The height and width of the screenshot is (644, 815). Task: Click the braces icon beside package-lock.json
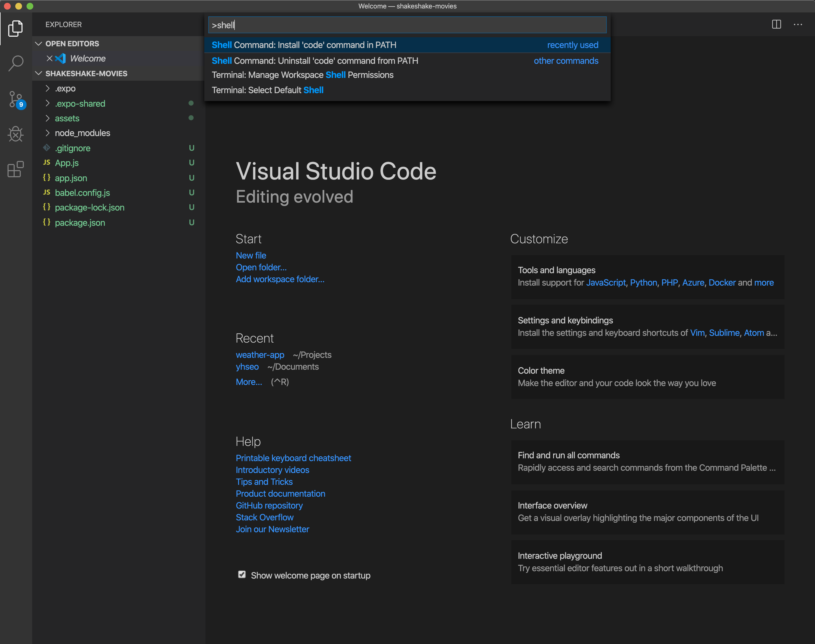[x=47, y=207]
